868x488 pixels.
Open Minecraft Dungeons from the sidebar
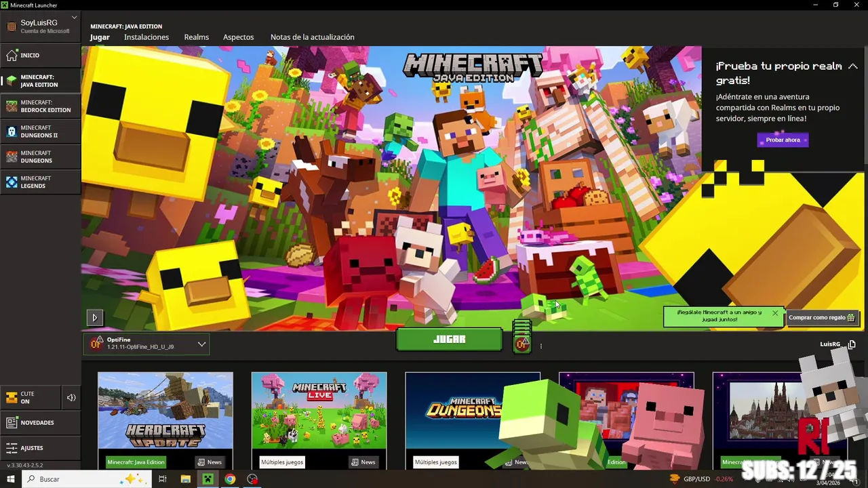pyautogui.click(x=41, y=157)
